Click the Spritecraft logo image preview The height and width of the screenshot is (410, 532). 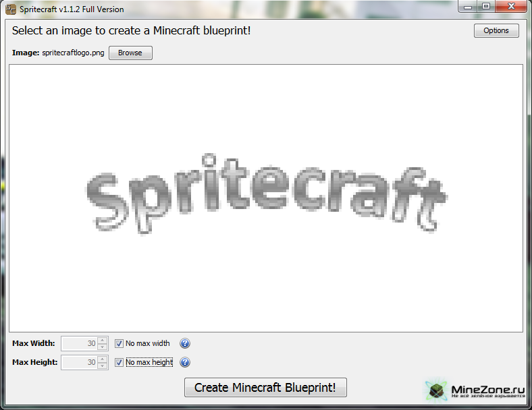tap(266, 194)
